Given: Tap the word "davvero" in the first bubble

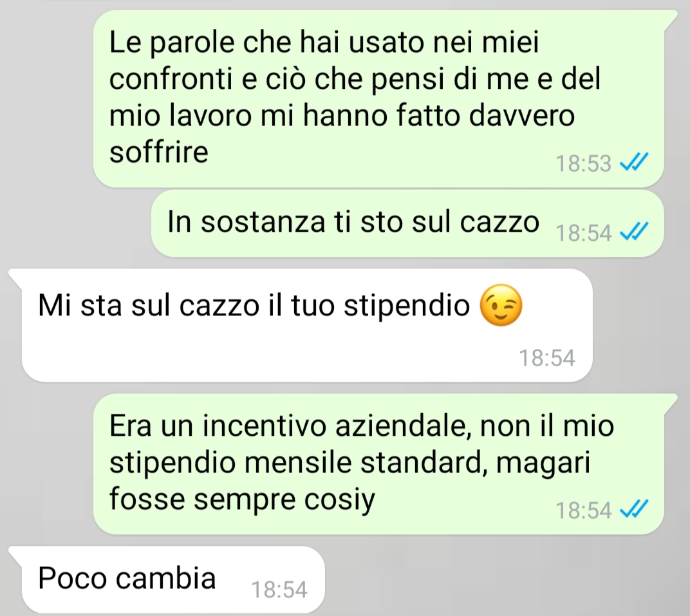Looking at the screenshot, I should (522, 116).
